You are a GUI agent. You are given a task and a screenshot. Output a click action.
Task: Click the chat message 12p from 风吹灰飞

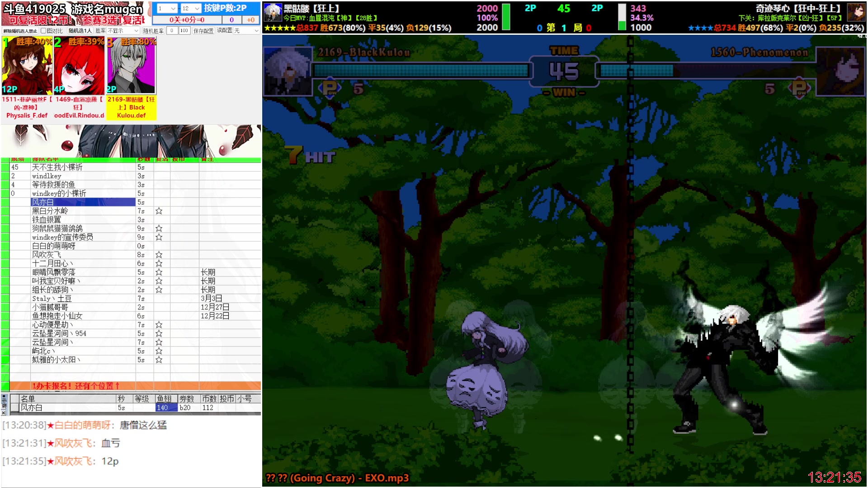[110, 461]
